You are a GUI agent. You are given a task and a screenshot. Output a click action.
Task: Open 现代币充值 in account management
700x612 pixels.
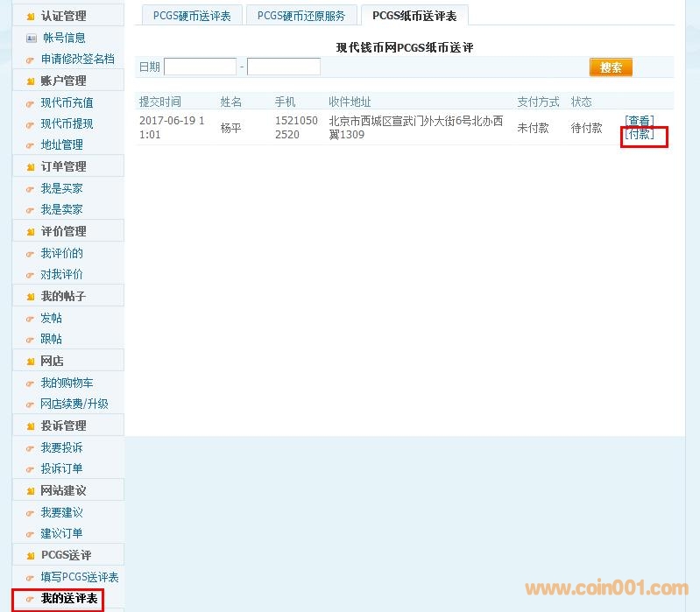tap(67, 102)
